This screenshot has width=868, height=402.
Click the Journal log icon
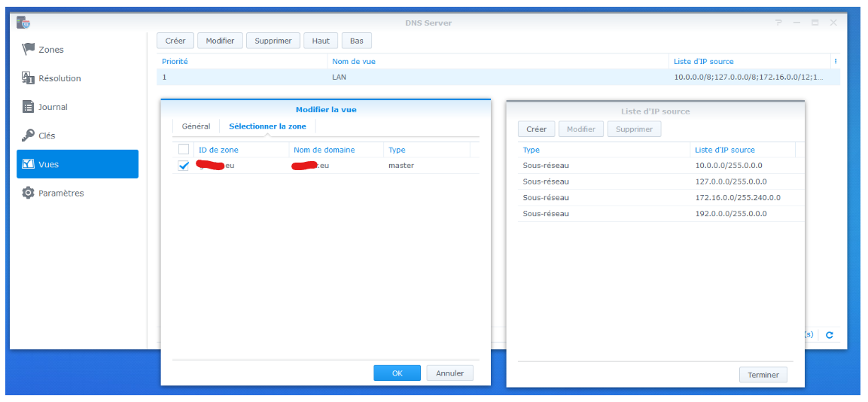tap(28, 106)
